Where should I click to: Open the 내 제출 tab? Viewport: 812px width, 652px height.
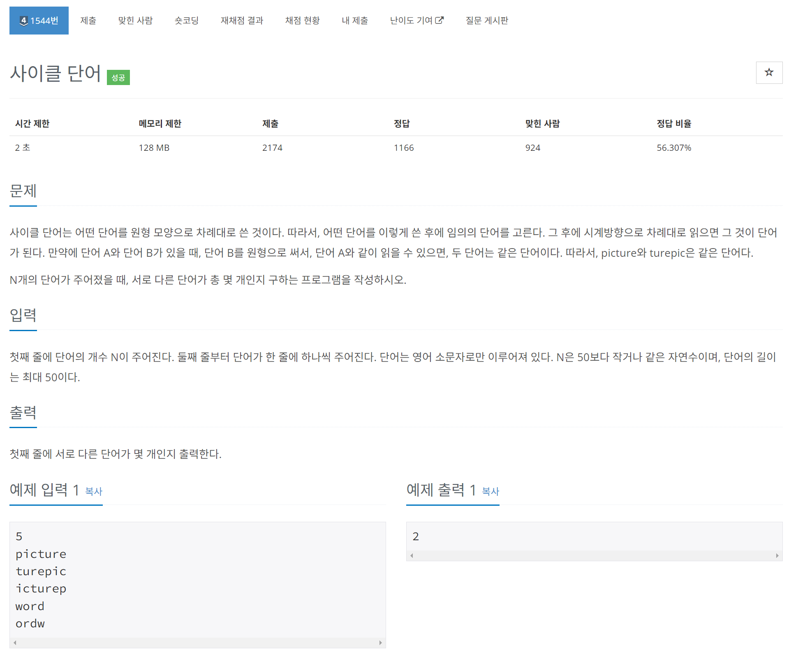(x=355, y=21)
